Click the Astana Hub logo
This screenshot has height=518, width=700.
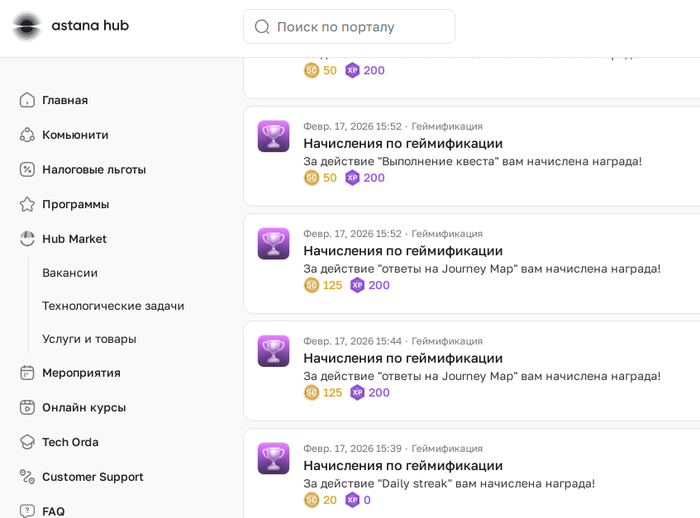point(70,26)
